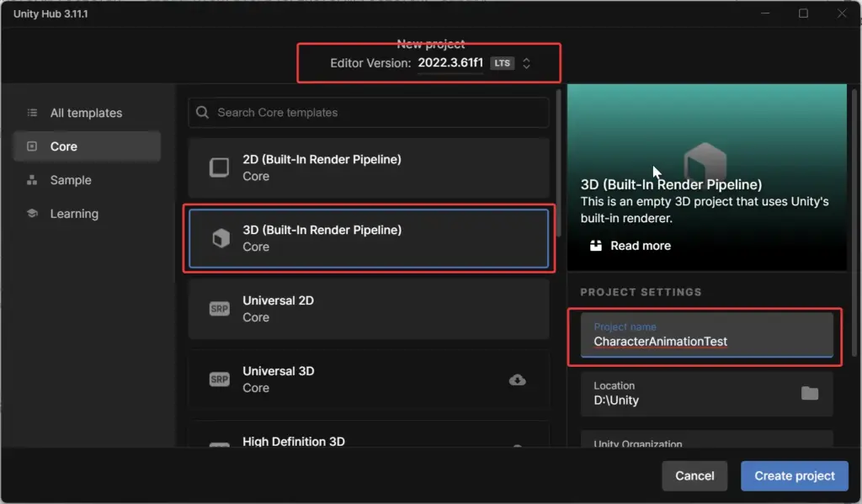
Task: Click the template list scrollbar
Action: pos(559,163)
